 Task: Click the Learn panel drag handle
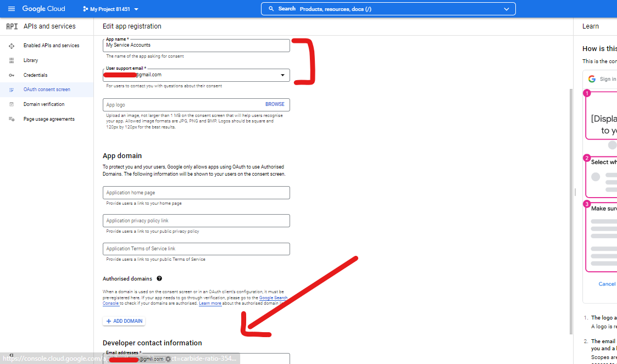point(575,192)
